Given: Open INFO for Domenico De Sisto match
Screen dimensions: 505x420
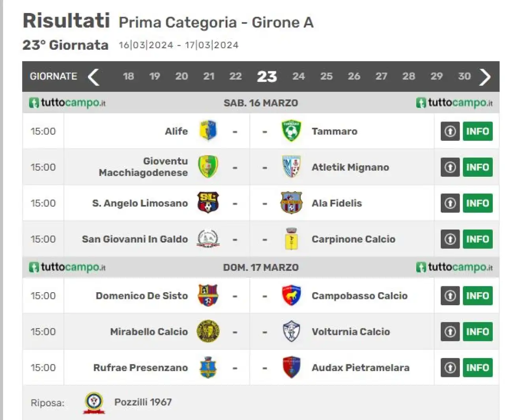Looking at the screenshot, I should 477,295.
